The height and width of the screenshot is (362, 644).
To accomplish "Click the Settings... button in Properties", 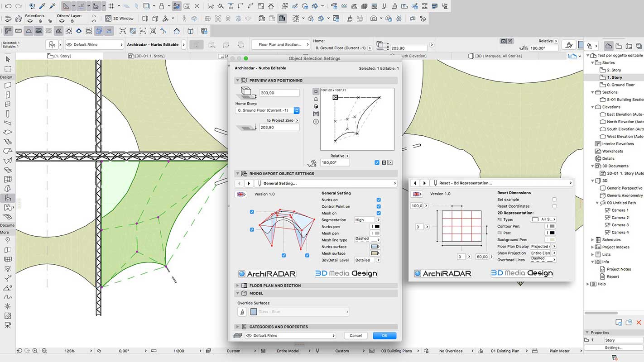I will click(614, 348).
